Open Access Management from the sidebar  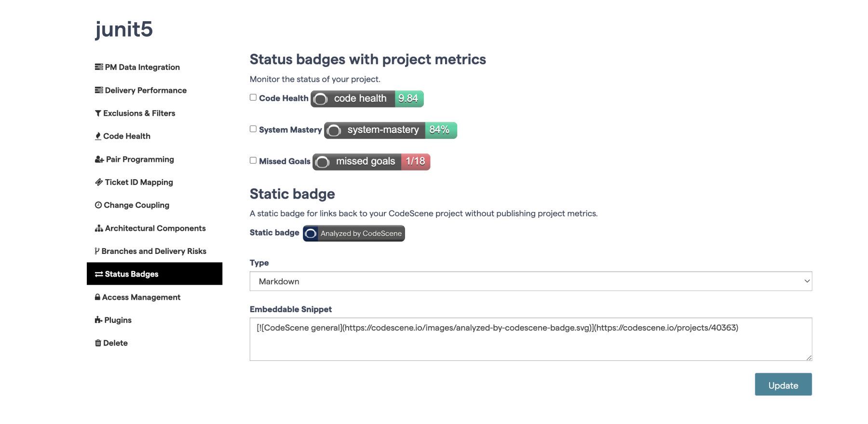141,297
